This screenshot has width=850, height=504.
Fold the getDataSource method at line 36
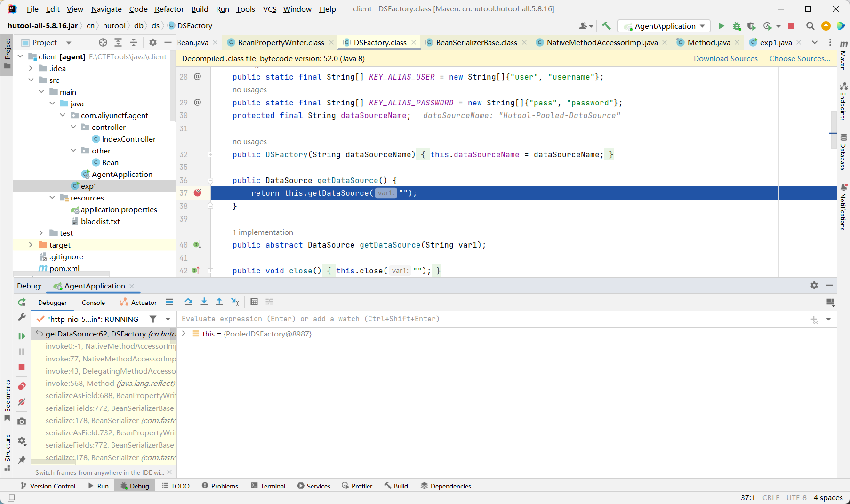point(210,180)
